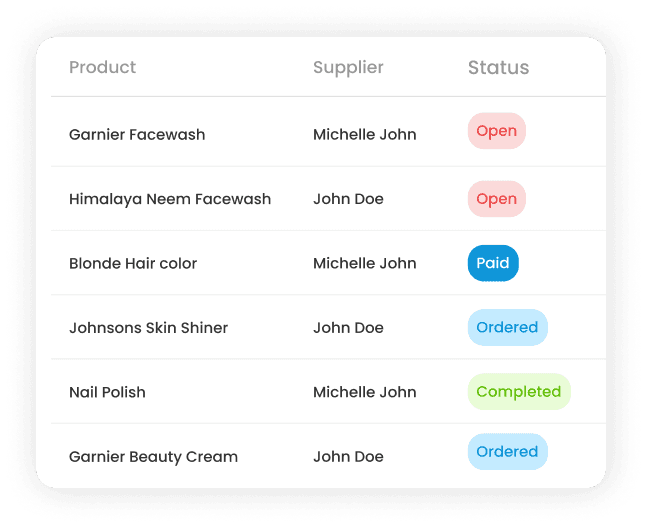Click the Completed status badge
This screenshot has width=646, height=528.
[x=519, y=392]
